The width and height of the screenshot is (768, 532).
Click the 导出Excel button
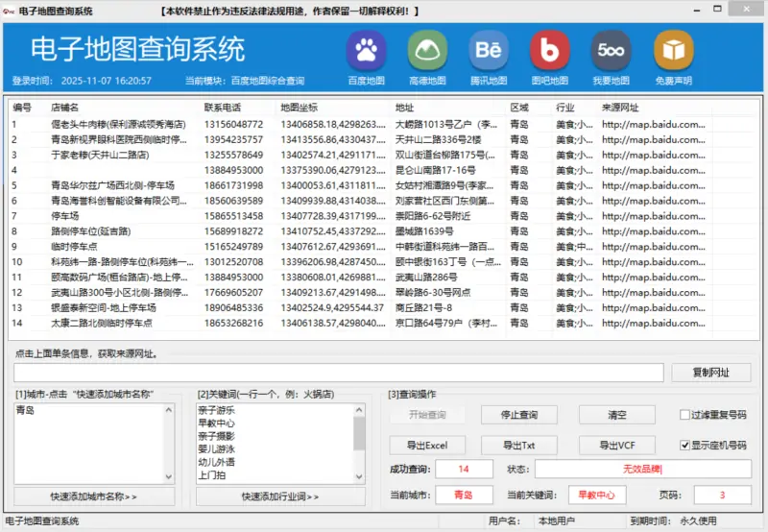tap(427, 446)
